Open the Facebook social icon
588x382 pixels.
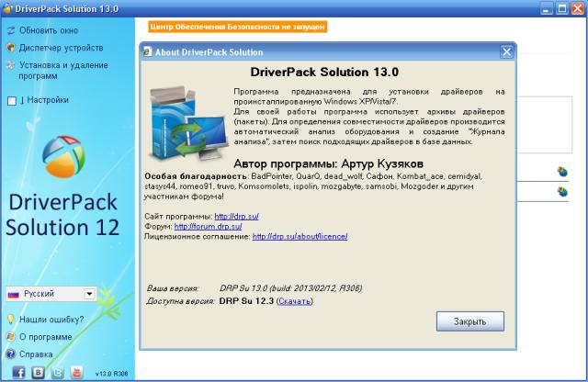pyautogui.click(x=18, y=372)
